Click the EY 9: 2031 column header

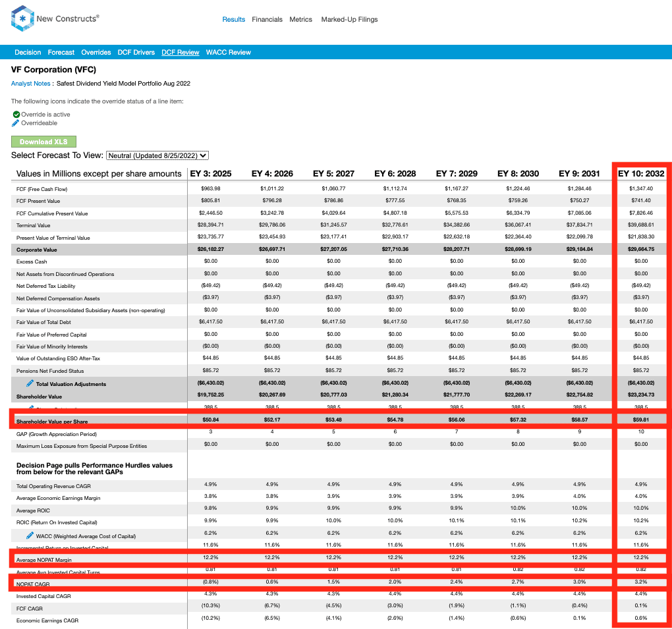click(x=579, y=173)
